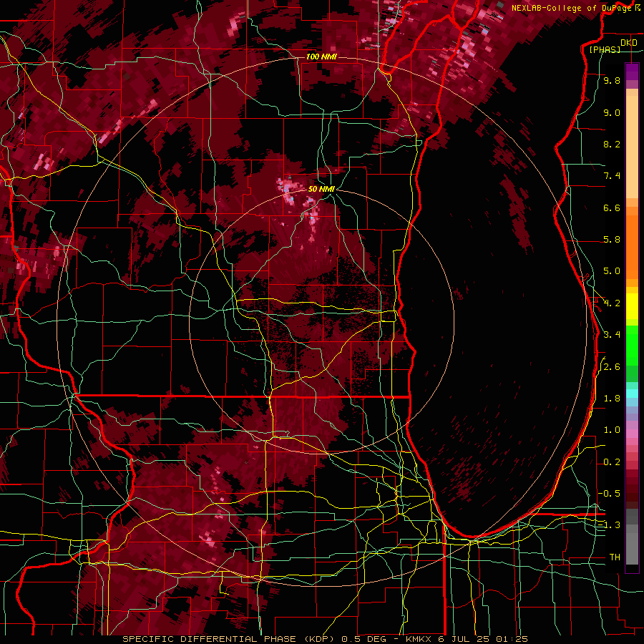Image resolution: width=644 pixels, height=644 pixels.
Task: Pick the yellow segment of the color bar
Action: 632,306
